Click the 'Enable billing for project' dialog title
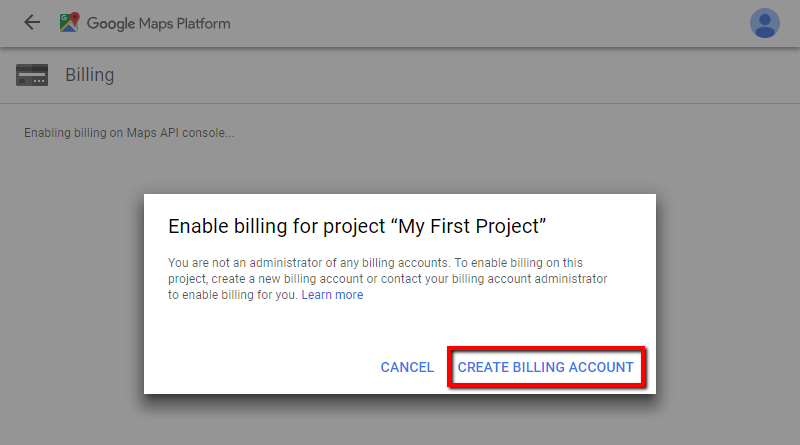800x445 pixels. (280, 225)
